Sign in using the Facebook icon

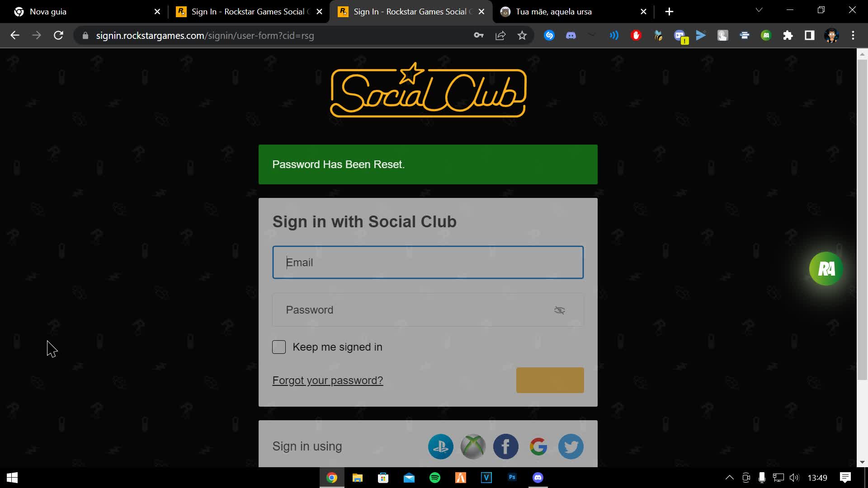(505, 446)
